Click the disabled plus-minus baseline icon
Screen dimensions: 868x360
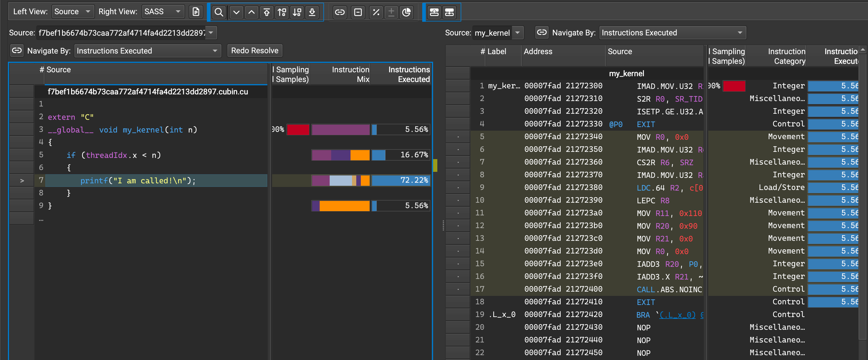click(x=391, y=12)
